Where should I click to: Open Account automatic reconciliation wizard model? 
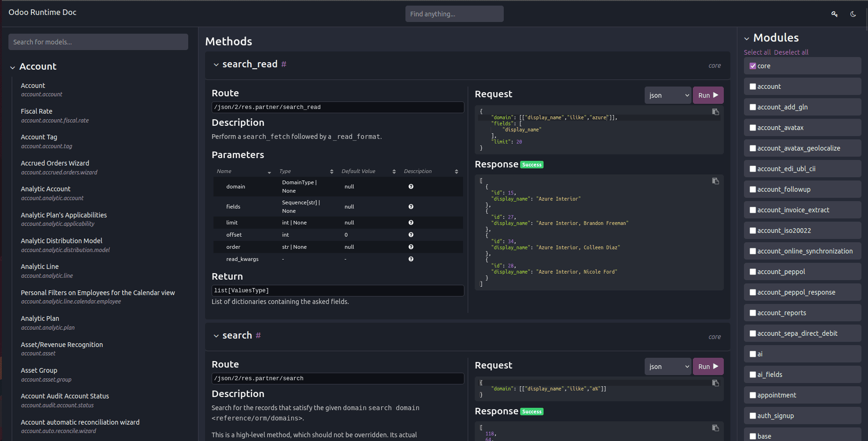[80, 427]
